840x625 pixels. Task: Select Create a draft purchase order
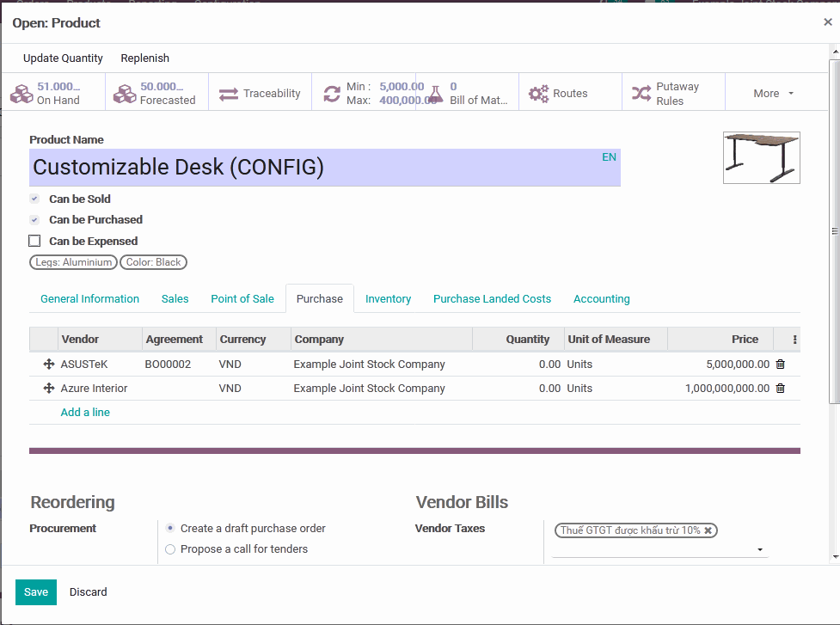170,529
